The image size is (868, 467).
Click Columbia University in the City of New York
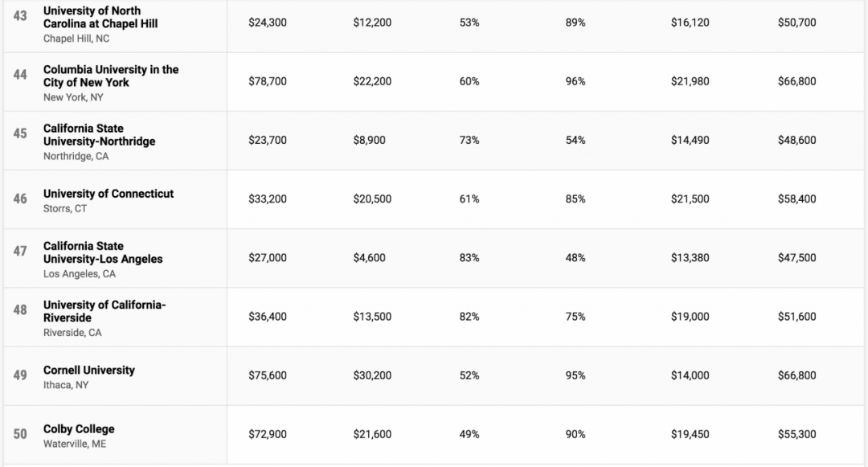[111, 76]
